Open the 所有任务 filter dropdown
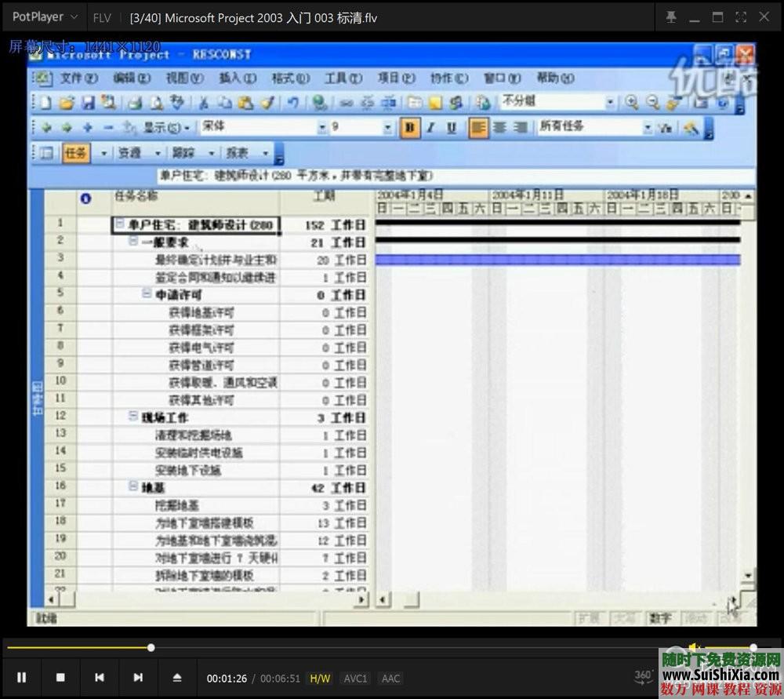Viewport: 784px width, 699px height. coord(648,126)
